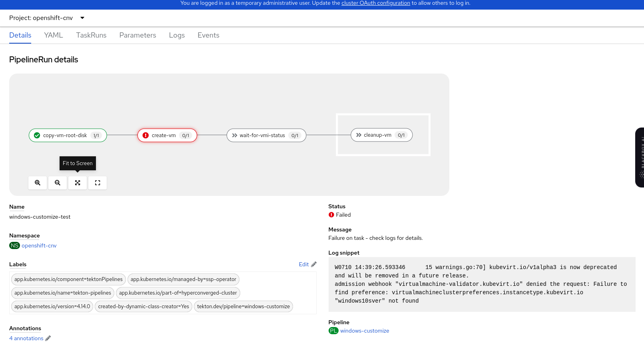
Task: Open the TaskRuns tab
Action: coord(91,35)
